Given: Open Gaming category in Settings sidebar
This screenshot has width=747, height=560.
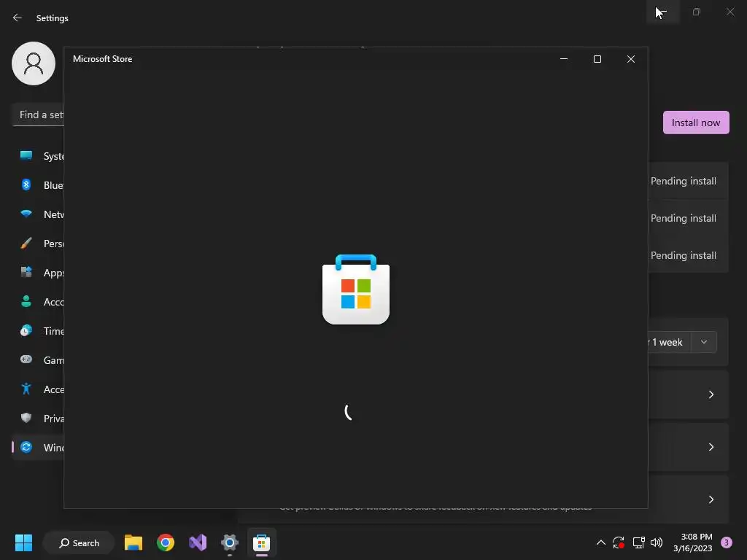Looking at the screenshot, I should 38,360.
